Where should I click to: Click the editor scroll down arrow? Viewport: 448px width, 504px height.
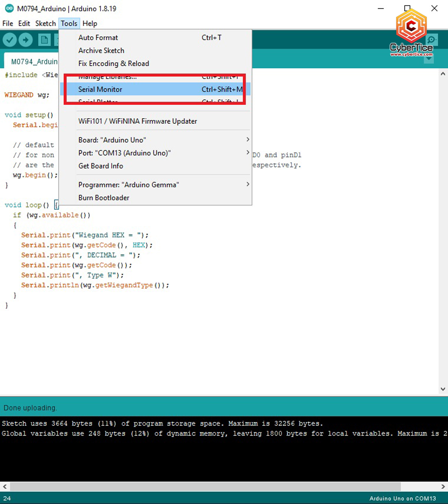coord(443,389)
